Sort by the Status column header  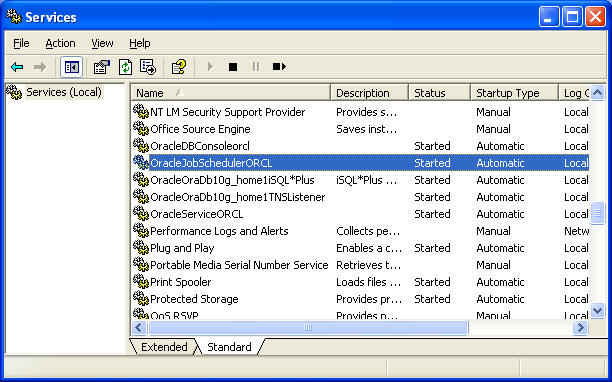pyautogui.click(x=439, y=93)
